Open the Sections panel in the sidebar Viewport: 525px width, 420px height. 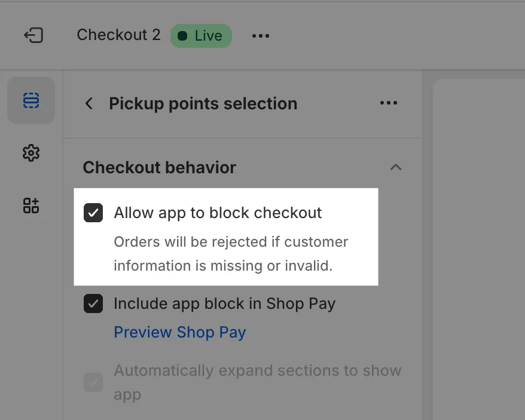31,100
